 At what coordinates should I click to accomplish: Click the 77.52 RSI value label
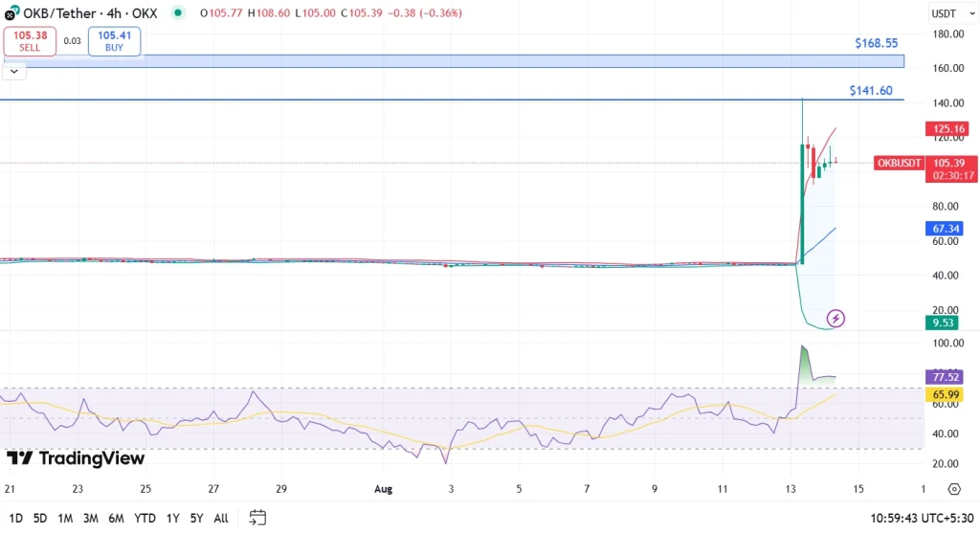tap(945, 377)
